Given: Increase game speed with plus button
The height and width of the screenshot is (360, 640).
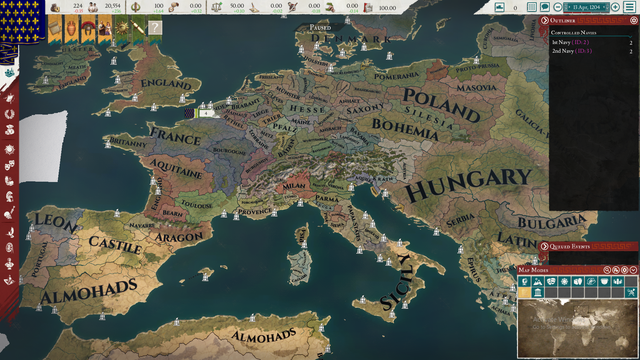Looking at the screenshot, I should point(615,7).
